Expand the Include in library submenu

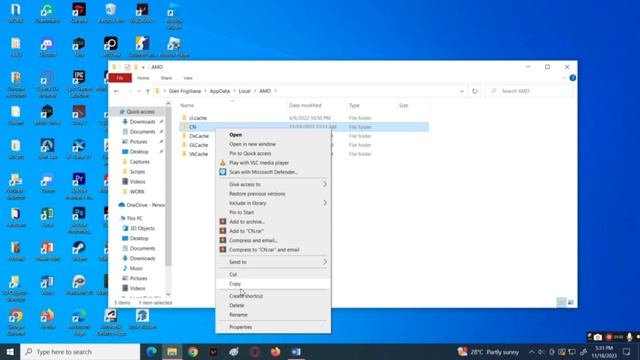tap(273, 203)
